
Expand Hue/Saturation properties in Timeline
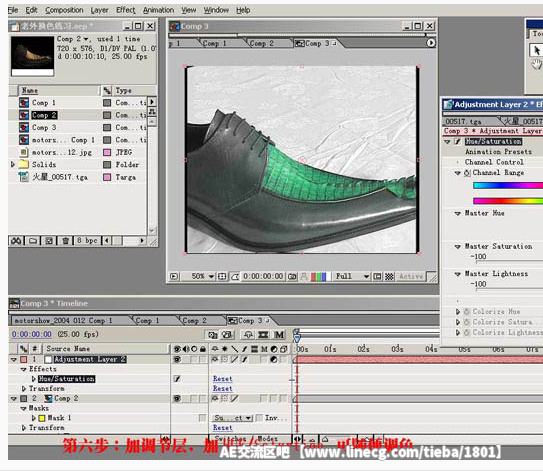click(34, 379)
